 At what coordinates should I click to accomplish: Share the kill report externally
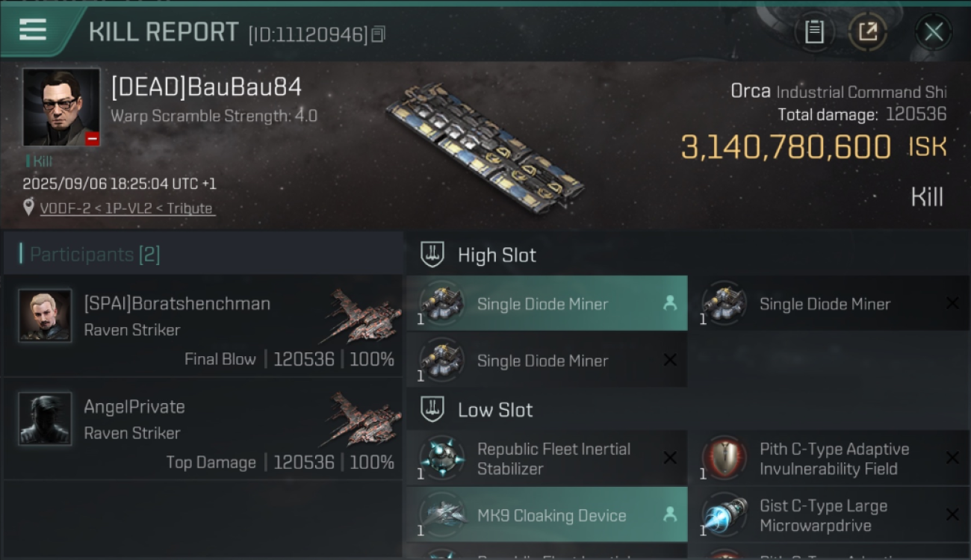point(867,32)
